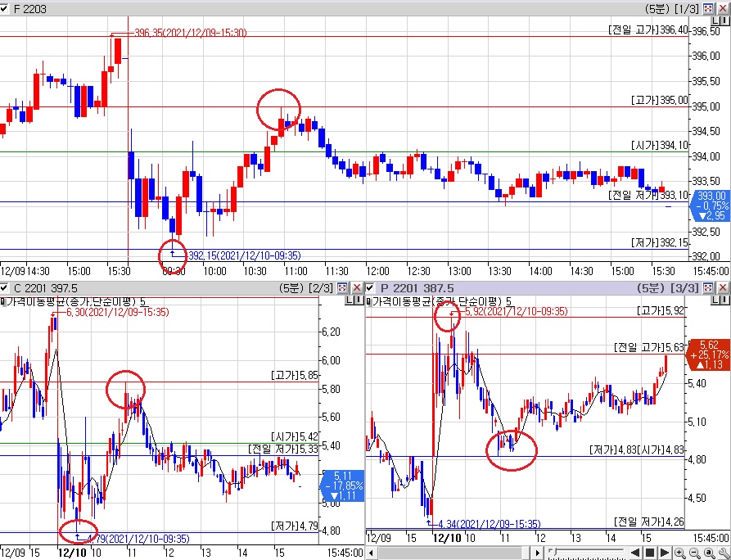731x560 pixels.
Task: Click the I button in F 2203 chart
Action: tap(725, 20)
